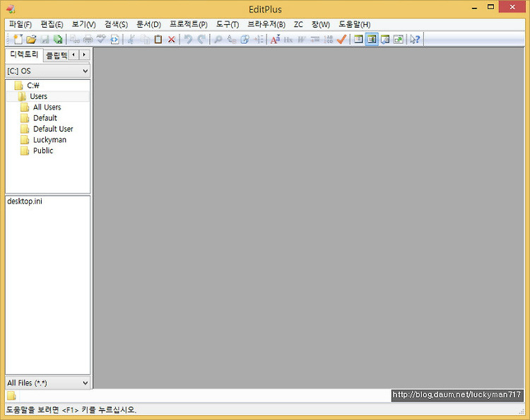Open the 브라우저(B) menu

tap(266, 24)
